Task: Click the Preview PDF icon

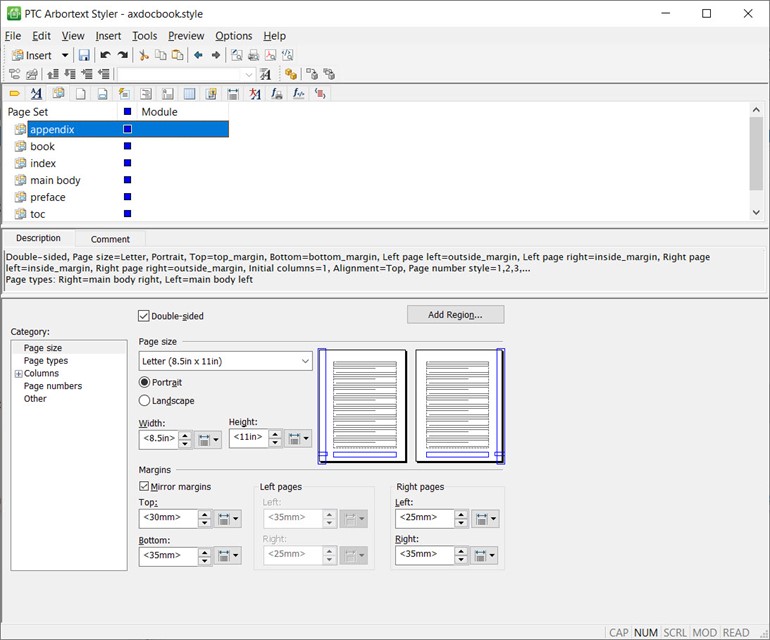Action: coord(271,55)
